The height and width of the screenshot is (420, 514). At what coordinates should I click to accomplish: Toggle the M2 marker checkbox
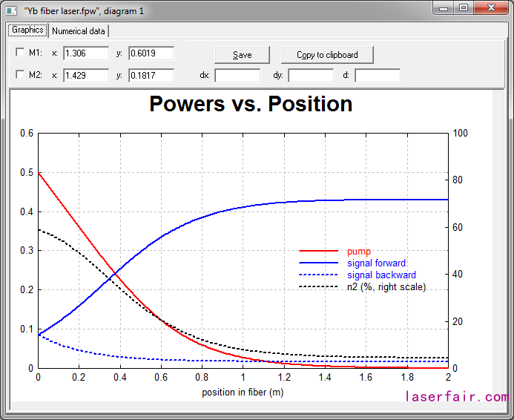[x=20, y=76]
